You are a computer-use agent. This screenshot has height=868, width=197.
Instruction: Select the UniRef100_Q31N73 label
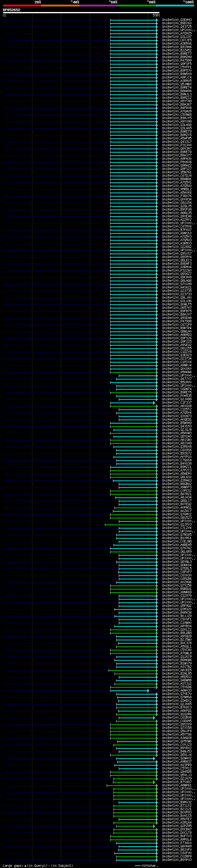coord(177,416)
